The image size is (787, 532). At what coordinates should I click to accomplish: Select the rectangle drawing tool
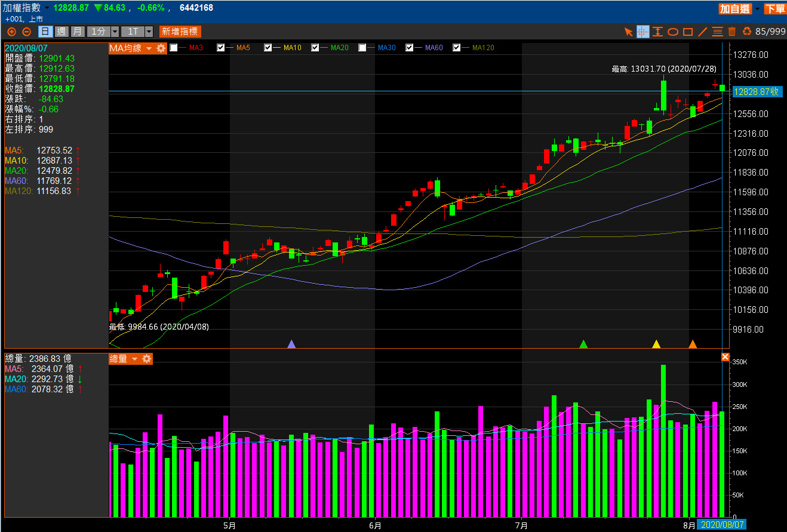pos(687,32)
